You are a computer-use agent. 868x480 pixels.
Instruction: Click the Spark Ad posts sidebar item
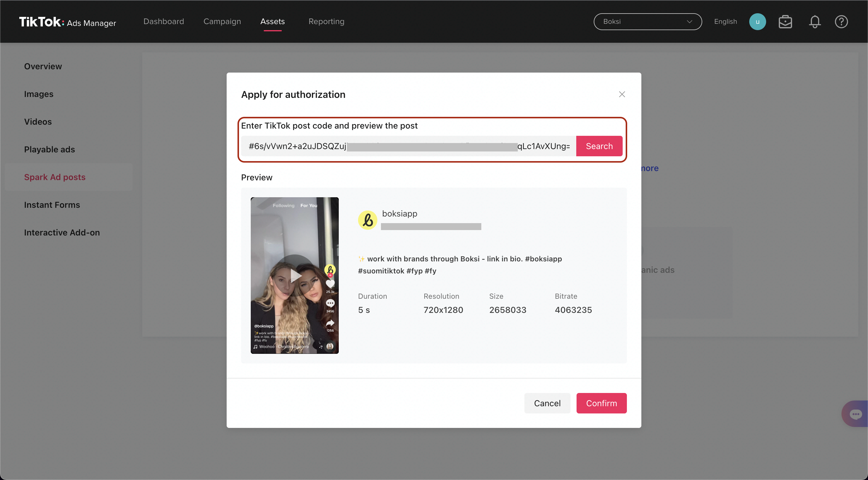54,177
